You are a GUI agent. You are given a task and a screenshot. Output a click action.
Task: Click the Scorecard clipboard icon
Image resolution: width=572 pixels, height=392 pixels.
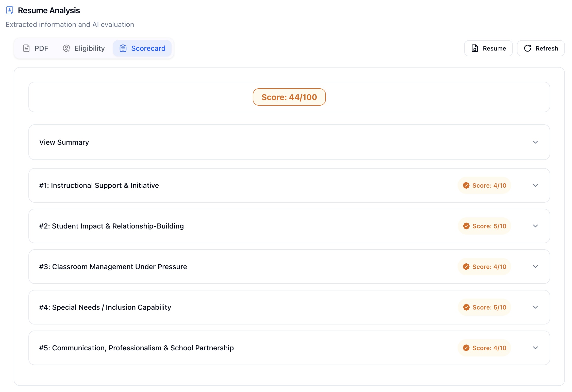tap(123, 48)
